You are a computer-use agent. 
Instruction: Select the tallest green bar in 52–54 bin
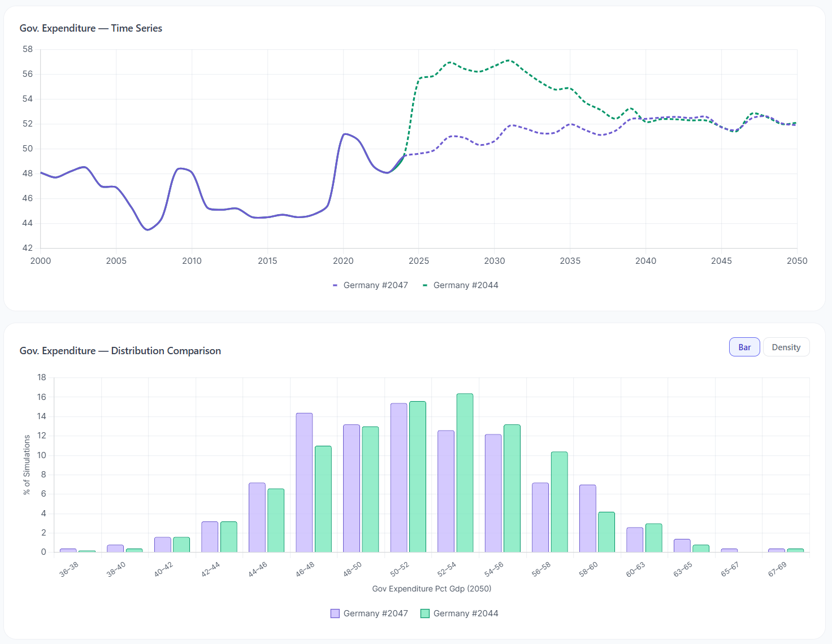464,472
